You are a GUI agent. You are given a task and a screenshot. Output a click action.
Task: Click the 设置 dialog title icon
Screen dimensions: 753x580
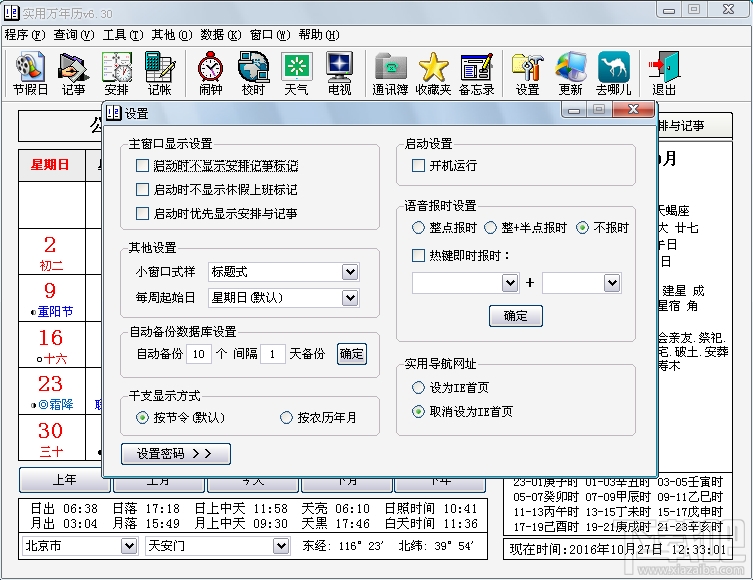pyautogui.click(x=113, y=113)
